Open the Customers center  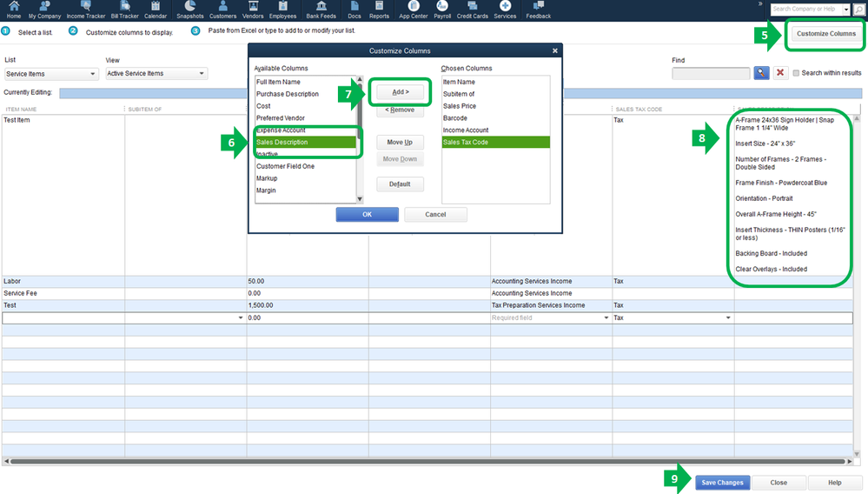point(222,10)
